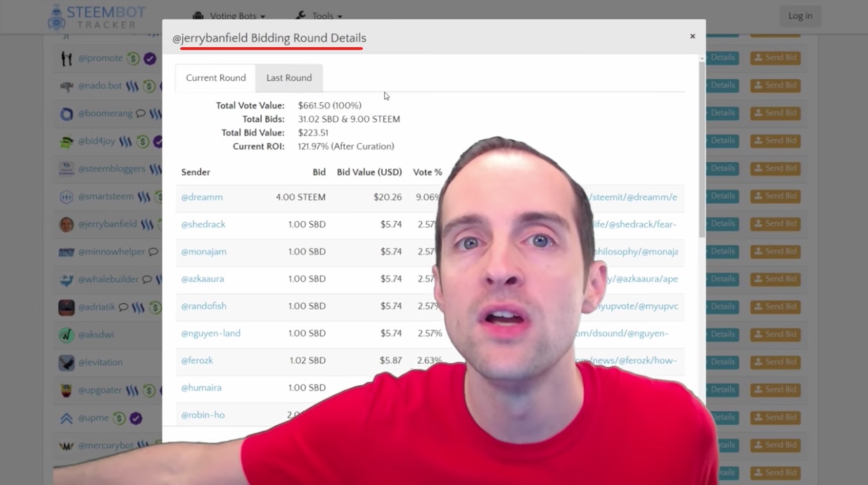Open the @whalebuilder bot name link

click(x=108, y=279)
